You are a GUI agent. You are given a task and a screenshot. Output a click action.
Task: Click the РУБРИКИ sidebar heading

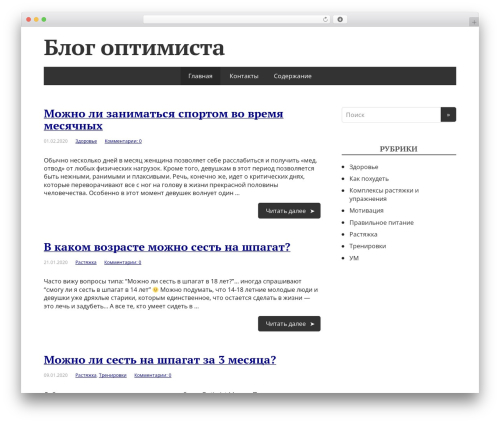399,149
